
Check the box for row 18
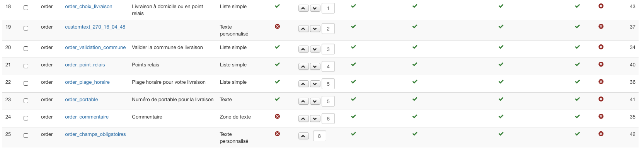26,8
